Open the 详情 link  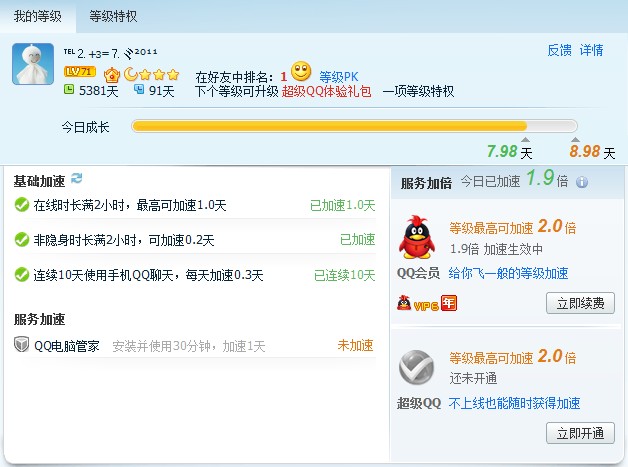click(x=592, y=50)
